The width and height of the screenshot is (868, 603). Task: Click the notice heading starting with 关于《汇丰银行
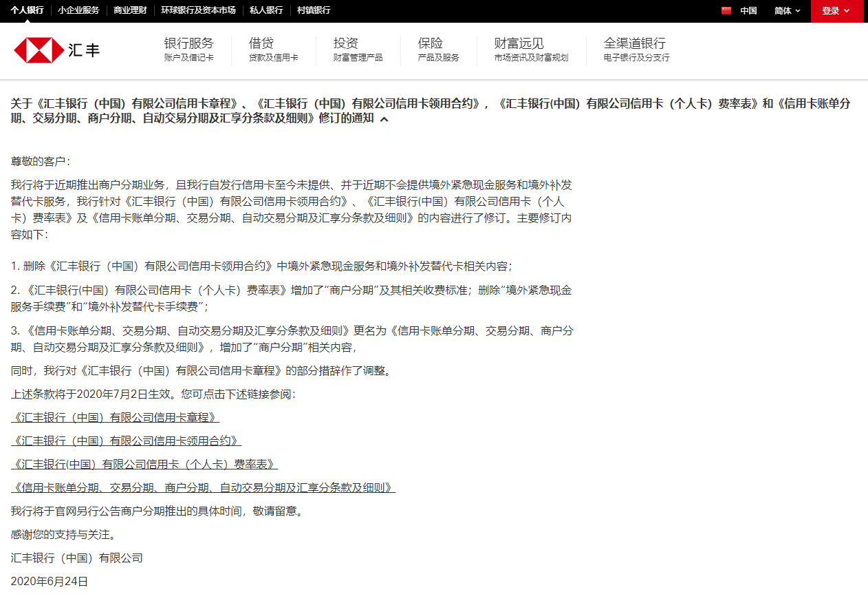coord(431,111)
